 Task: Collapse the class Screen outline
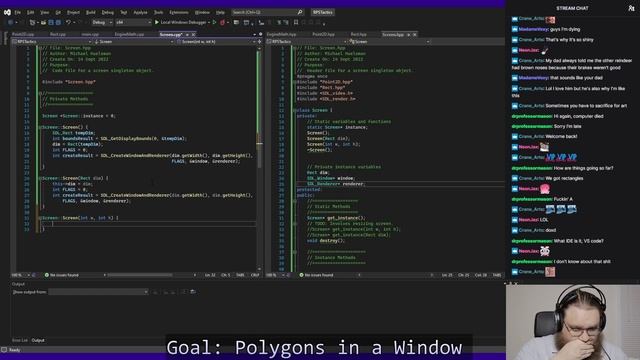point(294,110)
